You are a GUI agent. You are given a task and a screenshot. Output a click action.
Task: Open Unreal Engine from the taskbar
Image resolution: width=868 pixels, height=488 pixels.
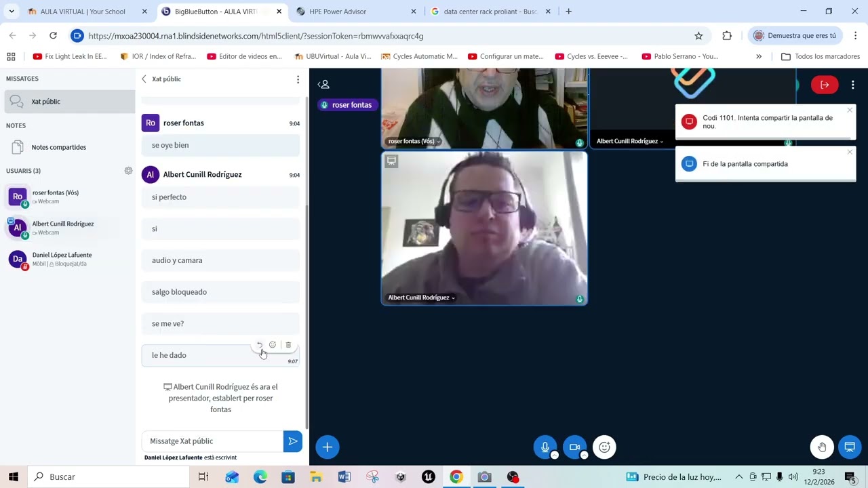[429, 477]
